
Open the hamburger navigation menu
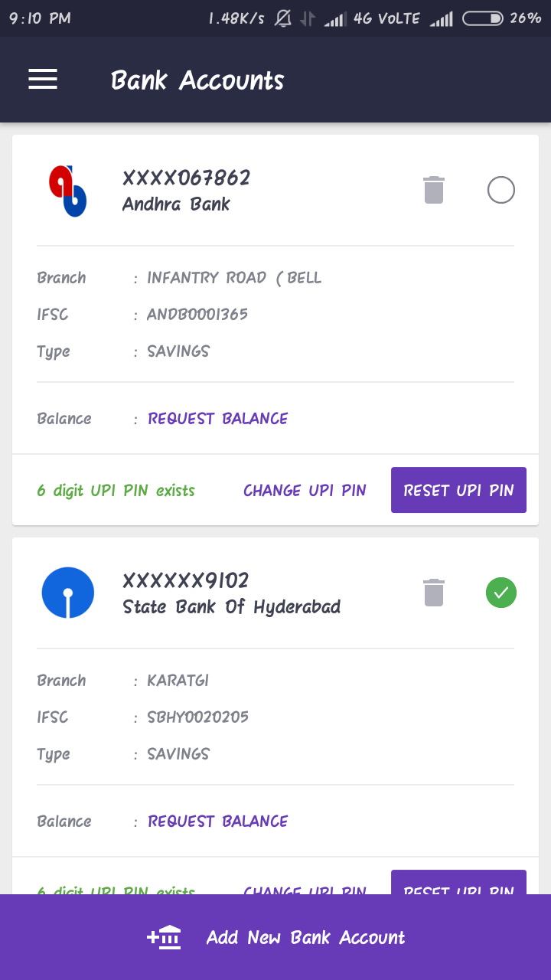(x=43, y=80)
